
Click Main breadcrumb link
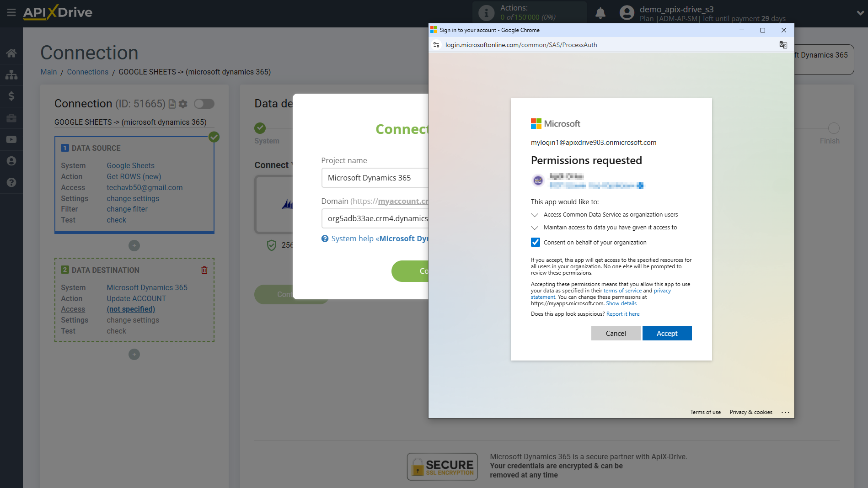click(48, 72)
